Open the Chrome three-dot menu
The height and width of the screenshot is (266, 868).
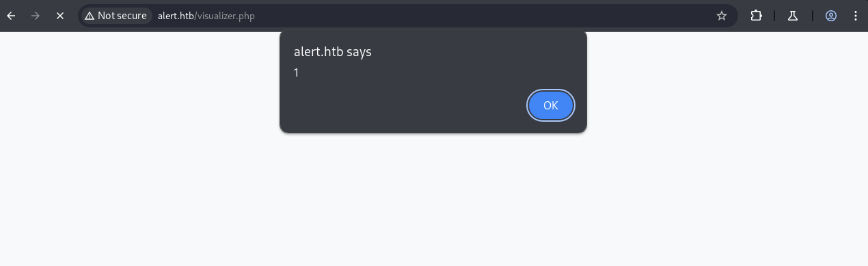(856, 15)
